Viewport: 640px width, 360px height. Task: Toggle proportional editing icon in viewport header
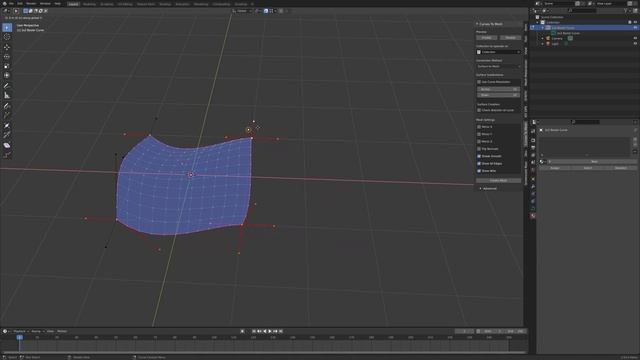(x=281, y=11)
